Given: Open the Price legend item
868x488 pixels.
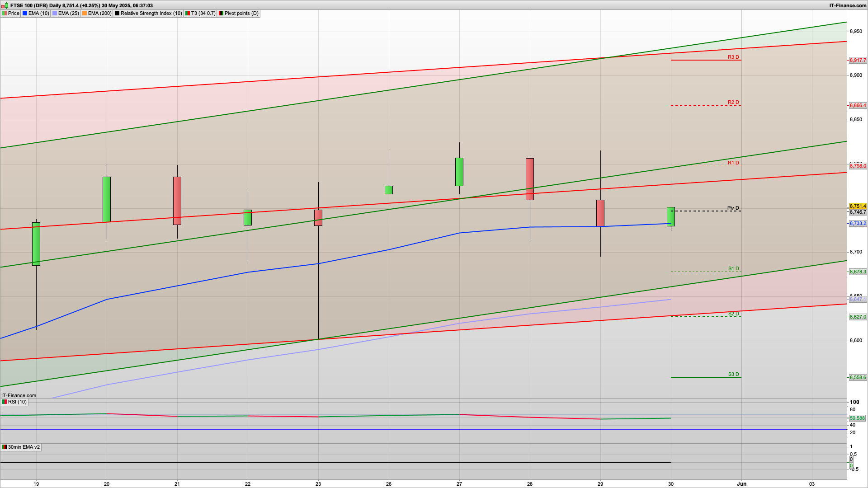Looking at the screenshot, I should 14,13.
